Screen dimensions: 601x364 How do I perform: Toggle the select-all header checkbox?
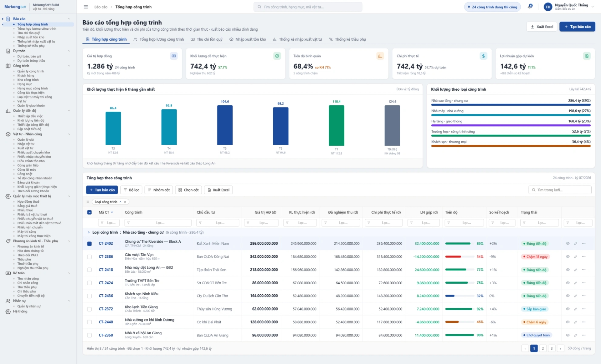90,212
